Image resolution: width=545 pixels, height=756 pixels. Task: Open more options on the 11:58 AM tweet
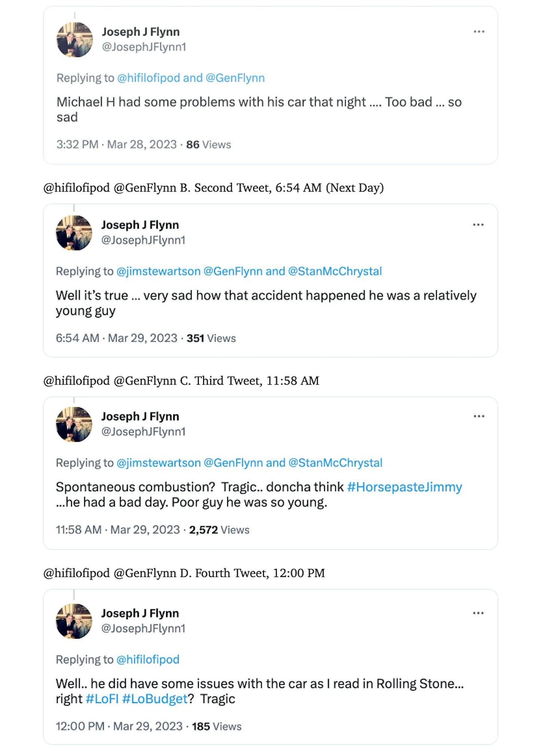479,416
